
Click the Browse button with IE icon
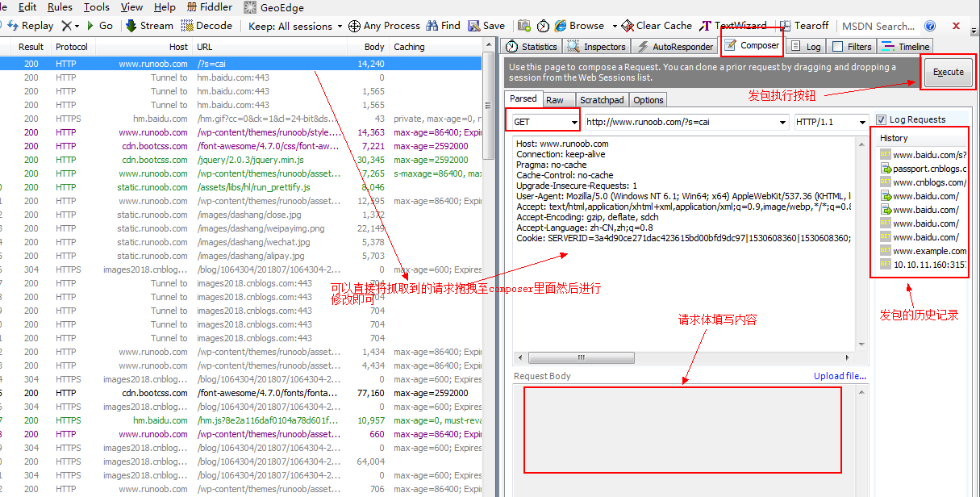[x=580, y=26]
